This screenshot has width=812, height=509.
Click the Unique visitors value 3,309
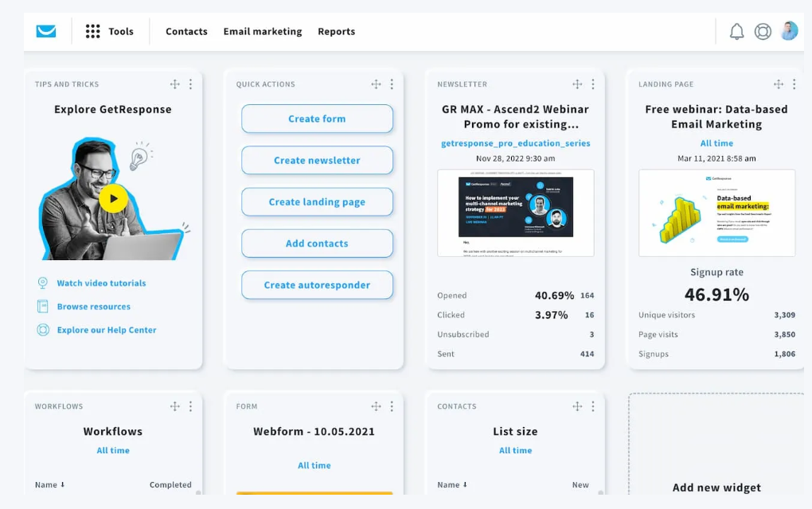pyautogui.click(x=785, y=315)
